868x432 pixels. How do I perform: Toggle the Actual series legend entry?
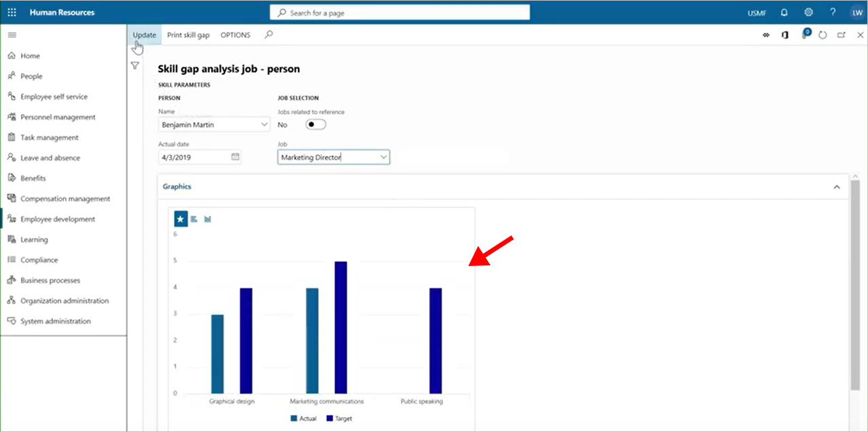coord(304,418)
